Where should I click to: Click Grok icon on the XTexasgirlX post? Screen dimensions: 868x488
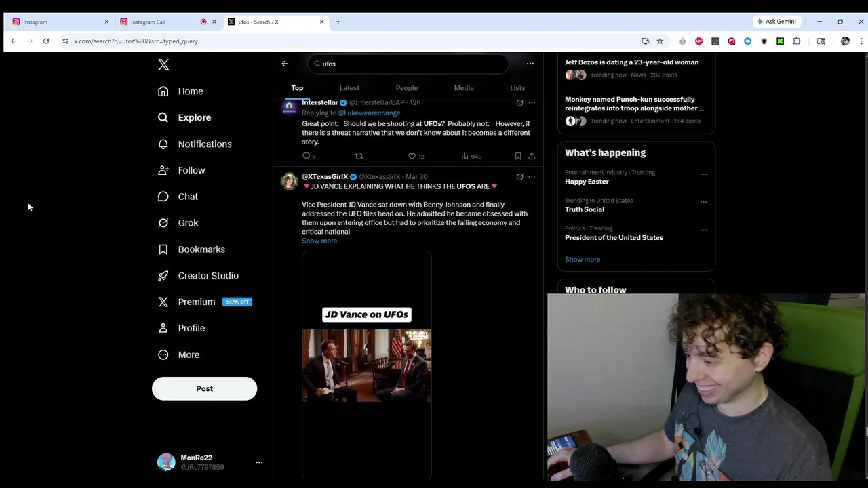(519, 177)
